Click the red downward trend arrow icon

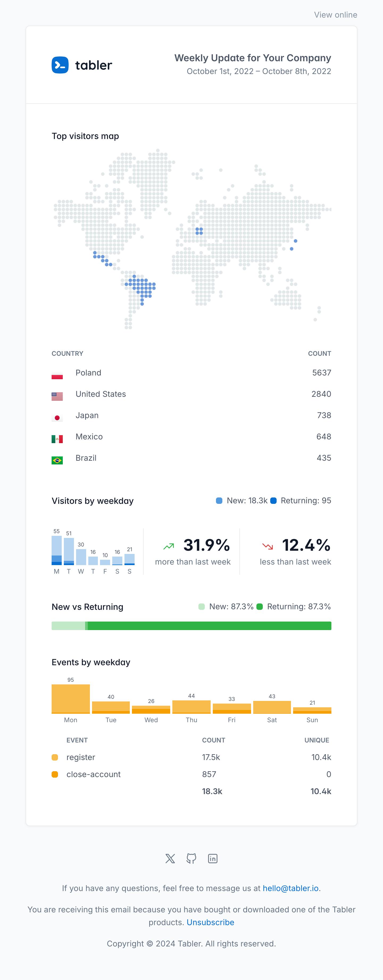[268, 546]
